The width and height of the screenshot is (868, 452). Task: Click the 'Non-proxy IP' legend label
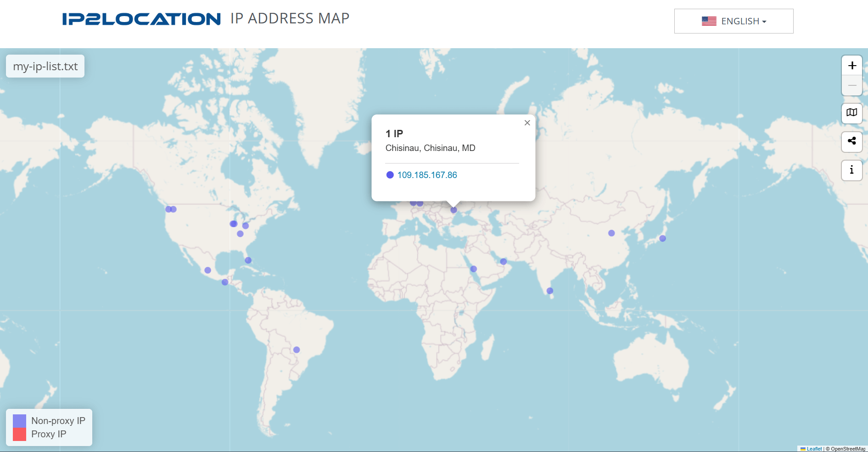click(x=58, y=421)
